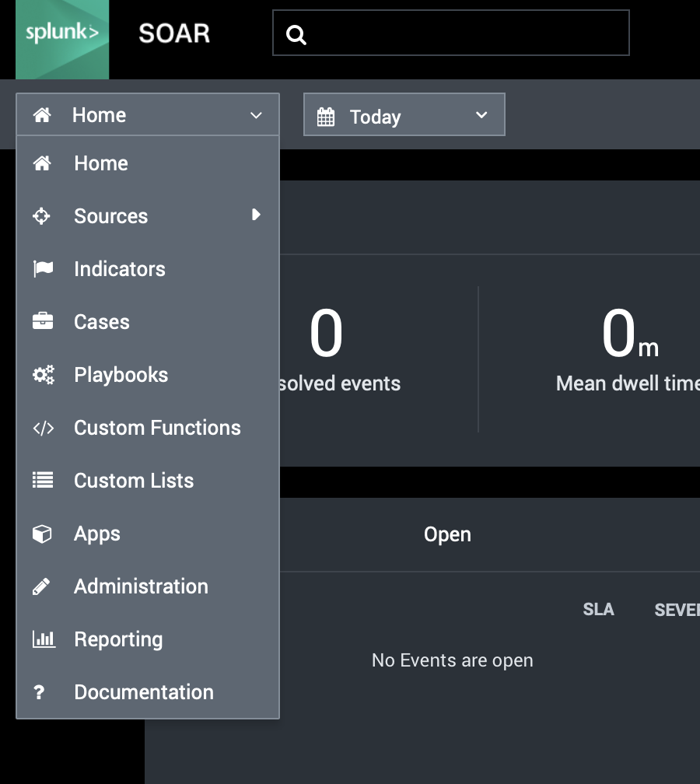Click the Administration pencil icon
Viewport: 700px width, 784px height.
42,586
